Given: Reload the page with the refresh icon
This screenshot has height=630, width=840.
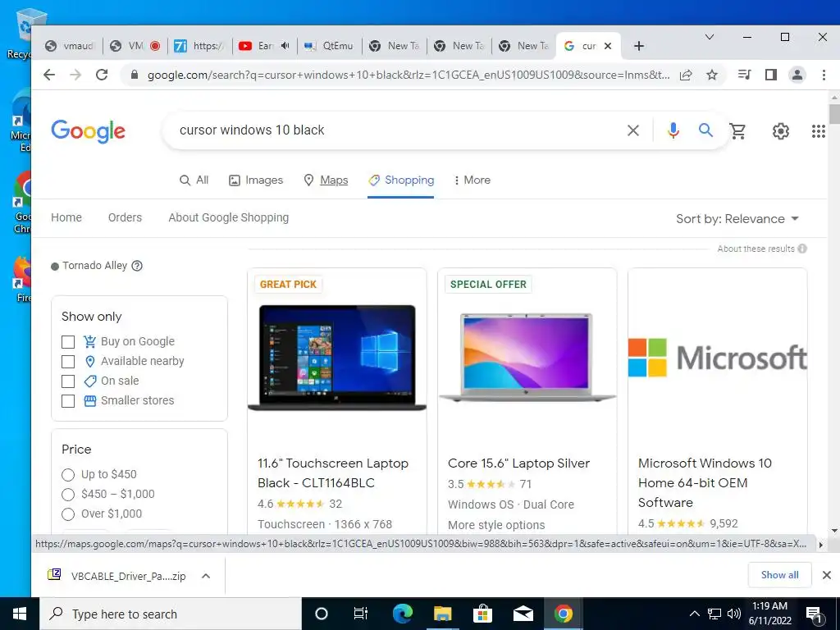Looking at the screenshot, I should tap(102, 75).
